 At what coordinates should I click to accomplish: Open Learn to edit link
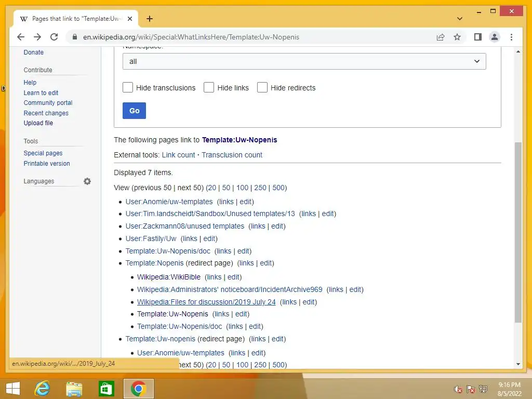[x=41, y=92]
